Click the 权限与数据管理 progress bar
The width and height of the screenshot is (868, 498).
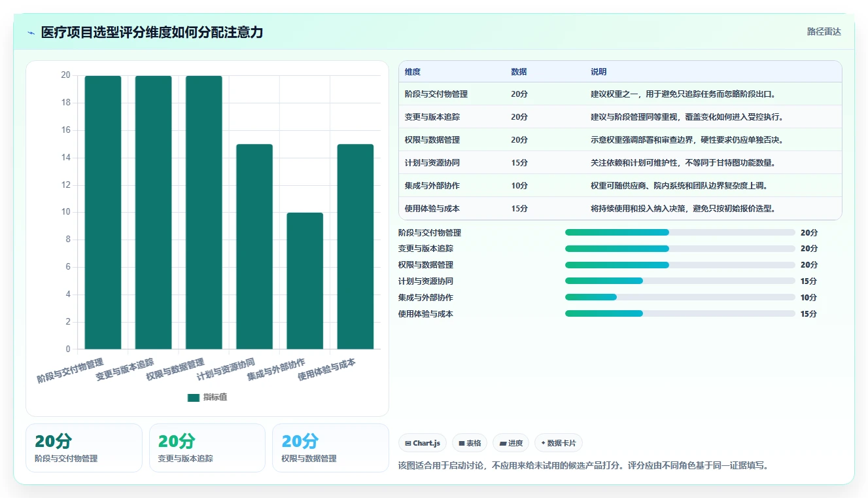pyautogui.click(x=680, y=265)
